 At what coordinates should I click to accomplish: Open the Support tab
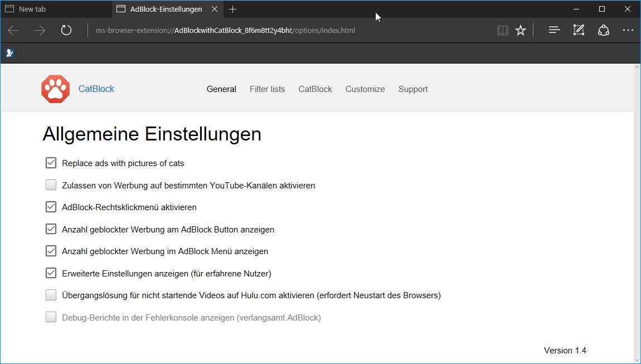413,89
